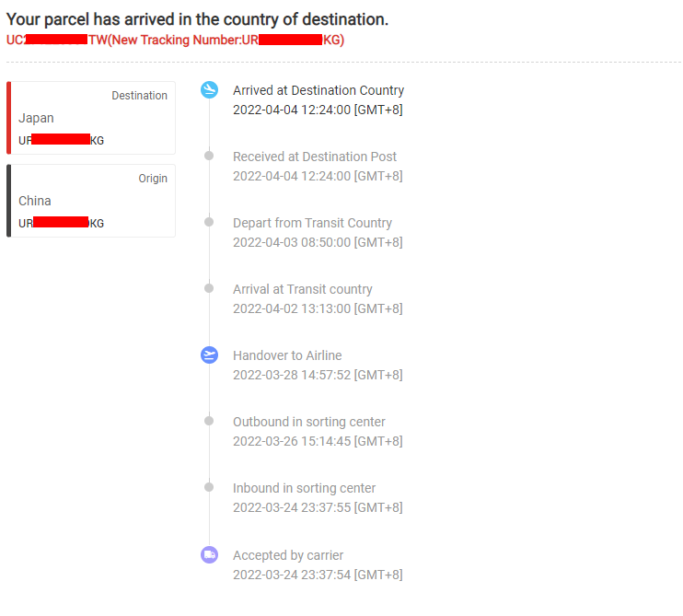This screenshot has width=683, height=616.
Task: Click the grey dot beside Depart from Transit Country
Action: pos(209,222)
